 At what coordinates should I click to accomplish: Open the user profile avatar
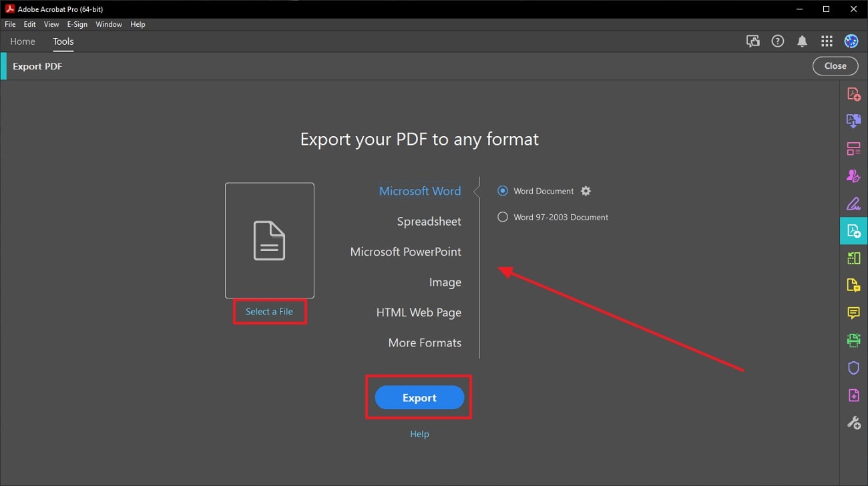[x=851, y=41]
